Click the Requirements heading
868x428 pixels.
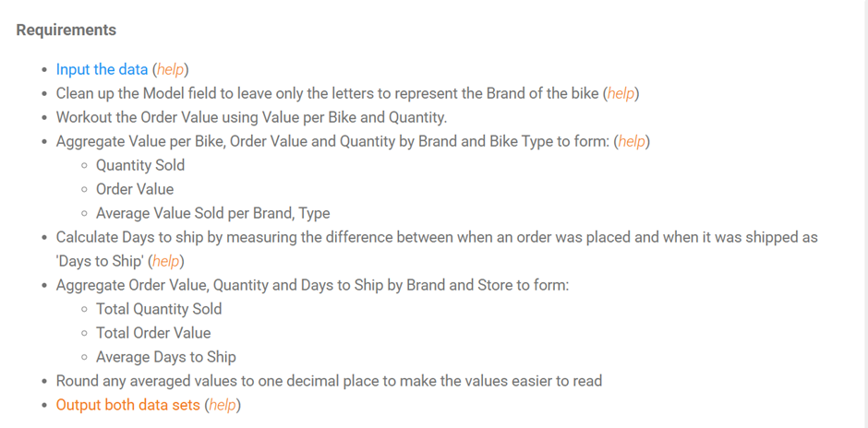click(66, 30)
